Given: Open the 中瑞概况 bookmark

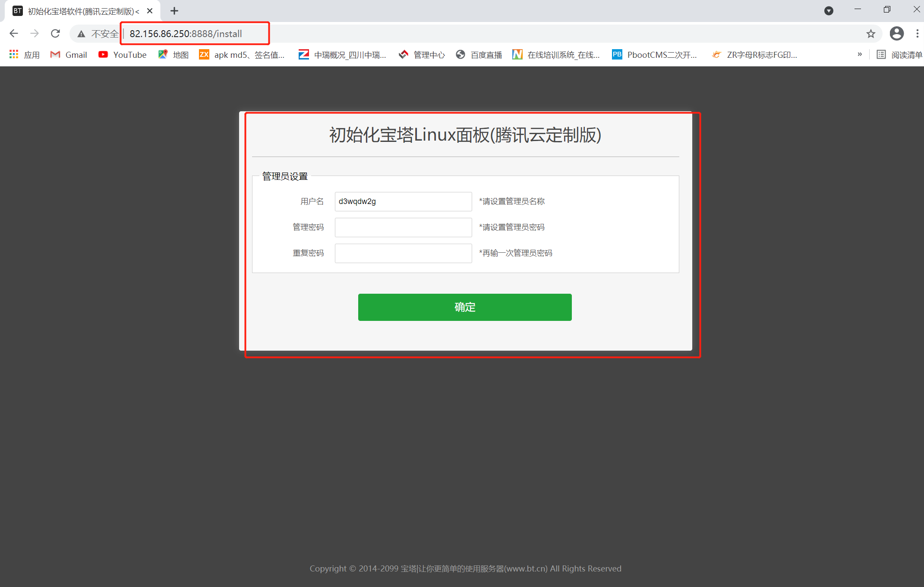Looking at the screenshot, I should 342,55.
